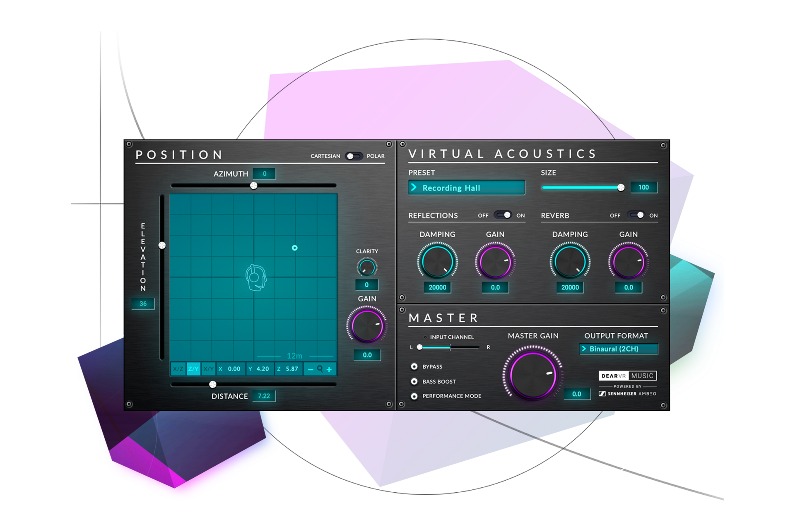Click the zoom in plus icon
This screenshot has height=532, width=795.
click(x=329, y=369)
